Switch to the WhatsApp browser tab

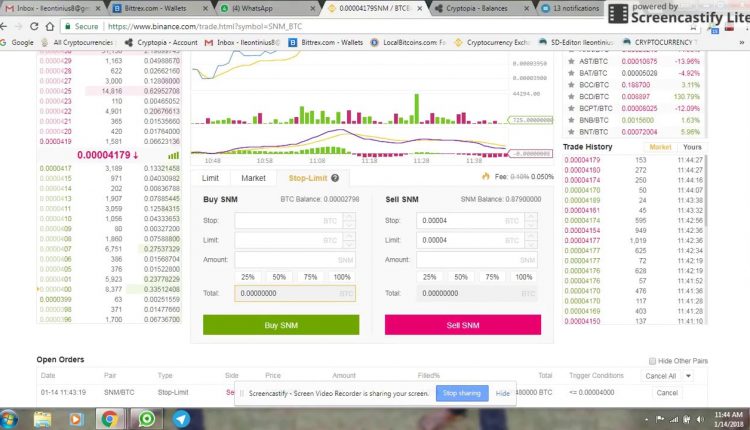tap(266, 8)
